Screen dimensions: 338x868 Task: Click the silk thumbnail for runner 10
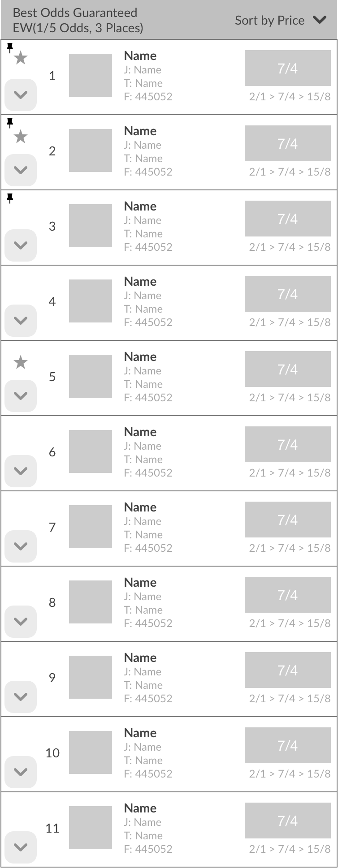click(x=91, y=752)
